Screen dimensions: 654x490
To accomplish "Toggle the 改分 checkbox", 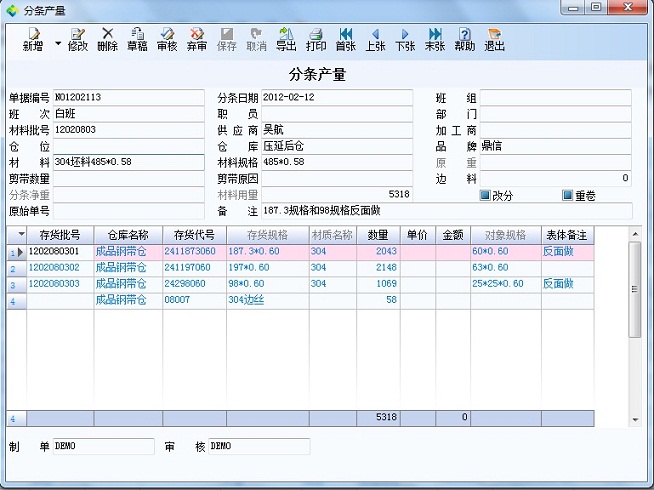I will click(x=486, y=195).
